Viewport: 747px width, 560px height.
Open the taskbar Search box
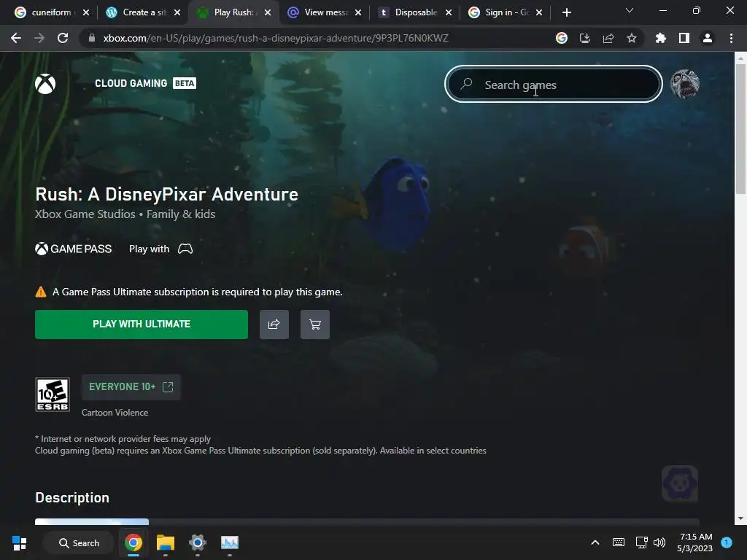point(79,542)
